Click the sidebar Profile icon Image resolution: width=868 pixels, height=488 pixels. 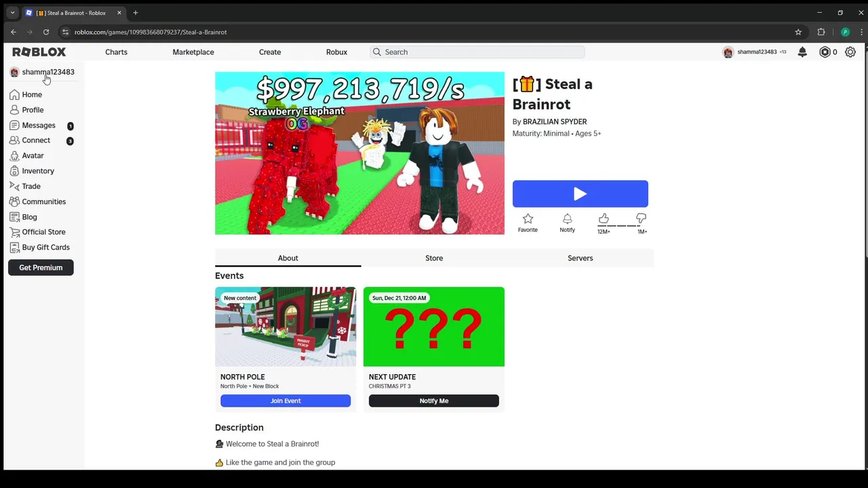tap(14, 110)
